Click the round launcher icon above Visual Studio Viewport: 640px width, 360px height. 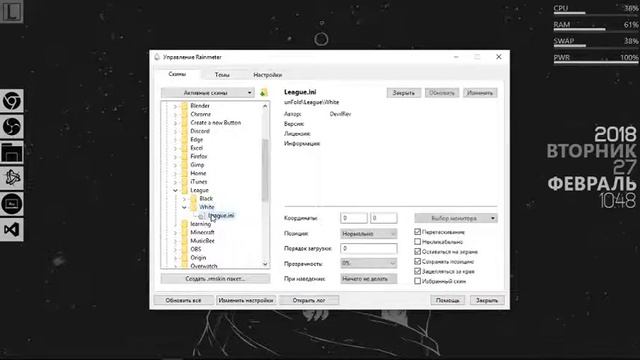click(x=11, y=204)
